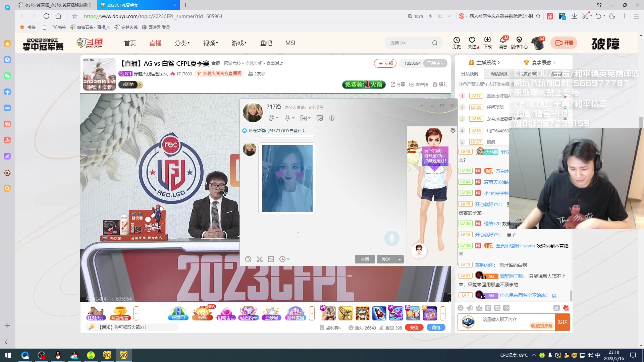Screen dimensions: 644x362
Task: Click 发送 button in YY chat window
Action: [x=386, y=259]
